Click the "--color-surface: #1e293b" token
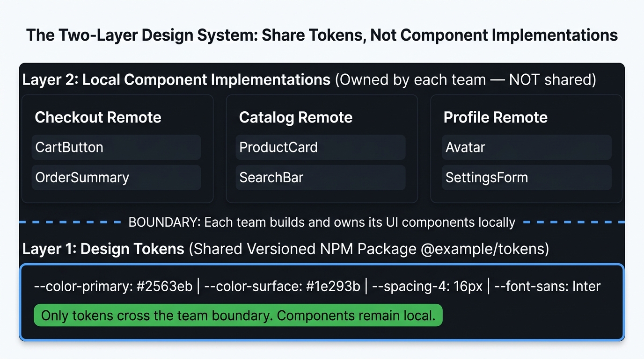Viewport: 644px width, 359px height. (x=282, y=286)
